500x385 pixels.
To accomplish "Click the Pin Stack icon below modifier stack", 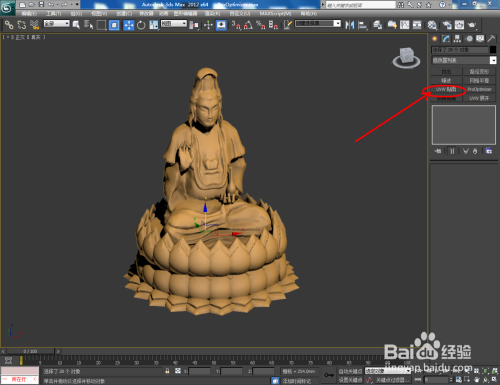I will (x=438, y=151).
